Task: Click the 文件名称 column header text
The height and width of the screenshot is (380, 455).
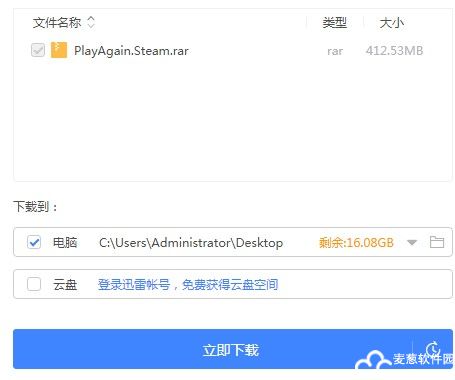Action: click(x=57, y=23)
